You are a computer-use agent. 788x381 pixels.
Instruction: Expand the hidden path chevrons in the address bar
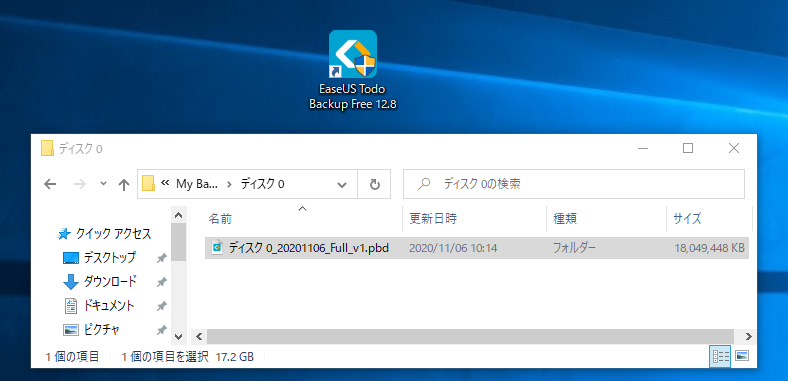pos(164,184)
